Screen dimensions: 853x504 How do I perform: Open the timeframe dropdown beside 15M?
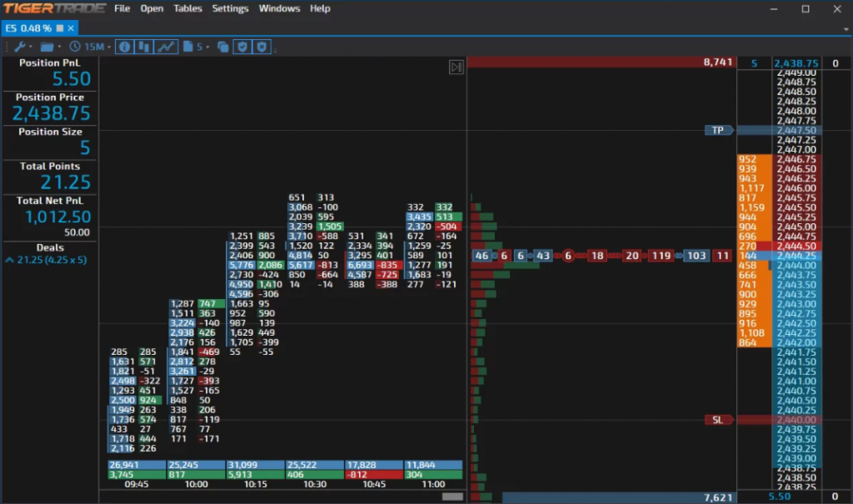click(108, 47)
